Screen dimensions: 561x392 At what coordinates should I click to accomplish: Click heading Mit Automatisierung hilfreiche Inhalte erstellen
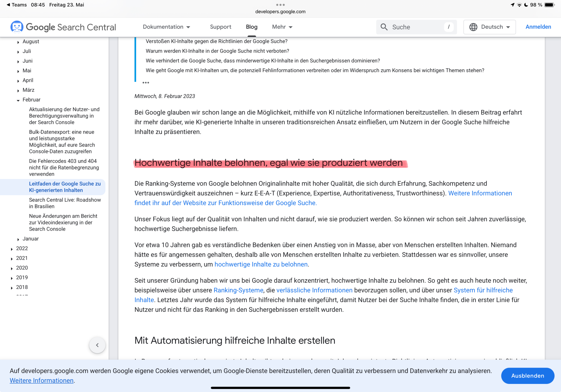tap(234, 340)
